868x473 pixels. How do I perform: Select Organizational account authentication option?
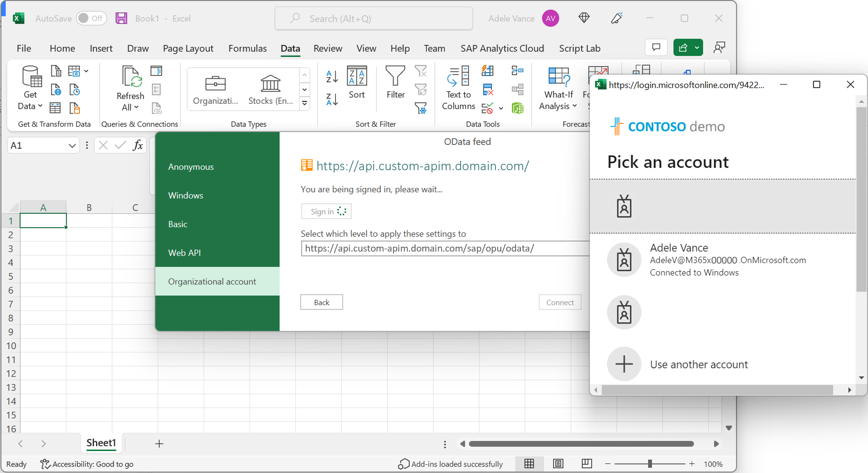coord(211,281)
